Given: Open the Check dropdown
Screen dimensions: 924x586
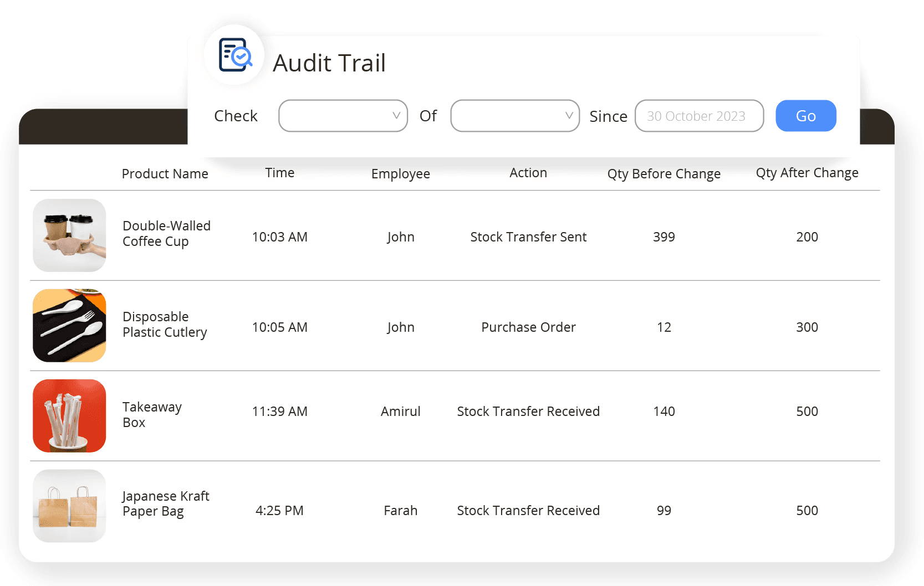Looking at the screenshot, I should 343,116.
